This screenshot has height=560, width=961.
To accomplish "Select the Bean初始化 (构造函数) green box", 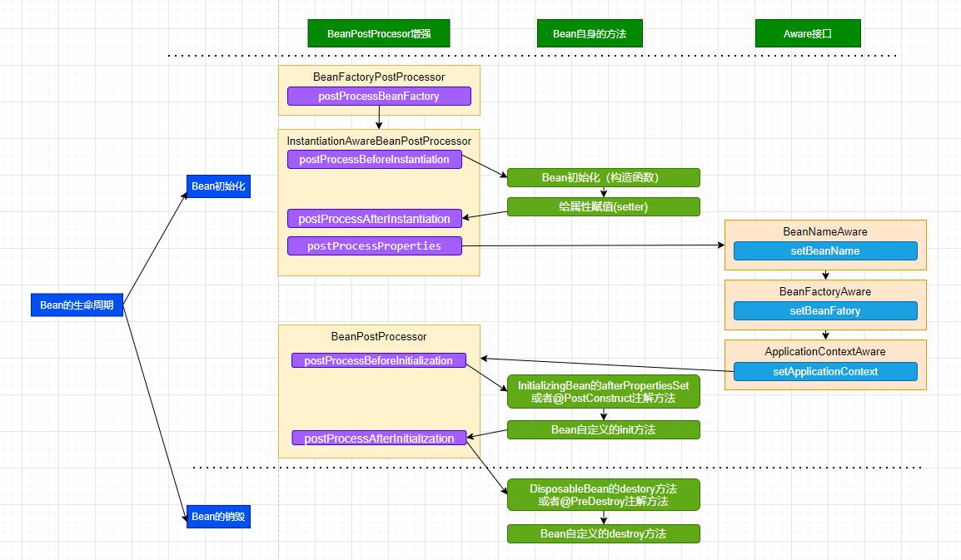I will click(603, 178).
